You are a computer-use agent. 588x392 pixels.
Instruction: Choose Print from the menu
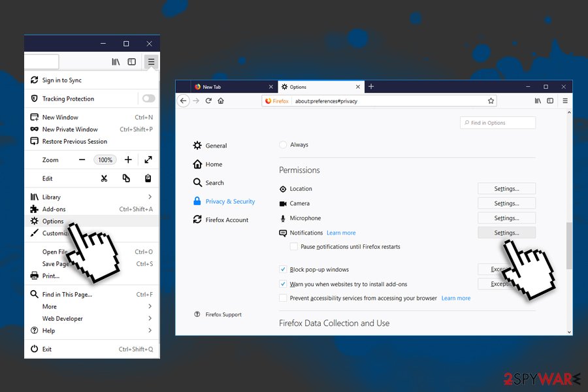coord(92,276)
